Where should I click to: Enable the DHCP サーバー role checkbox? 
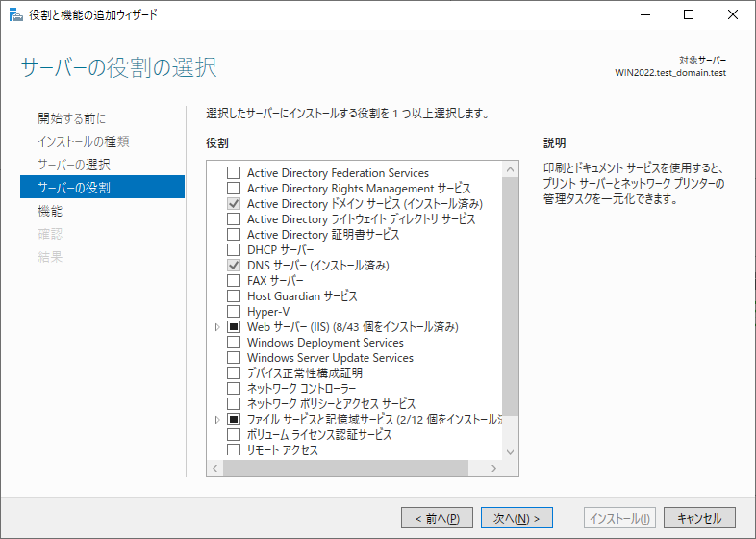click(x=234, y=250)
